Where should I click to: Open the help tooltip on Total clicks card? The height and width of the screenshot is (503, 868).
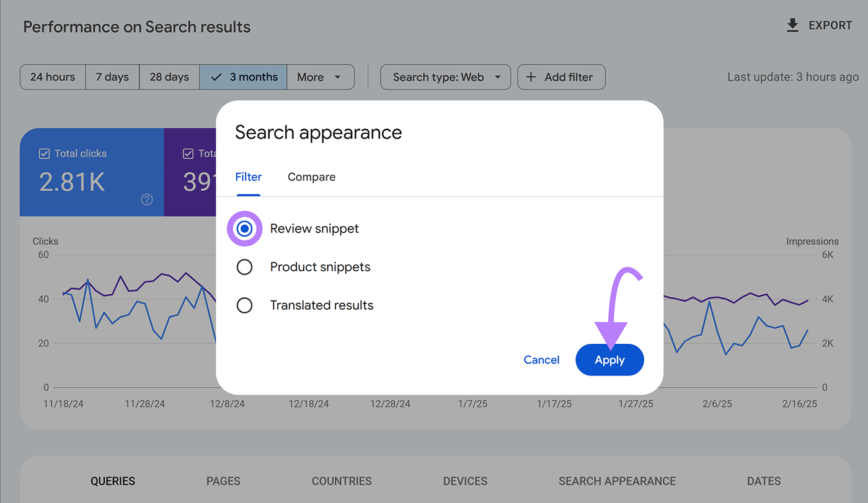(146, 199)
